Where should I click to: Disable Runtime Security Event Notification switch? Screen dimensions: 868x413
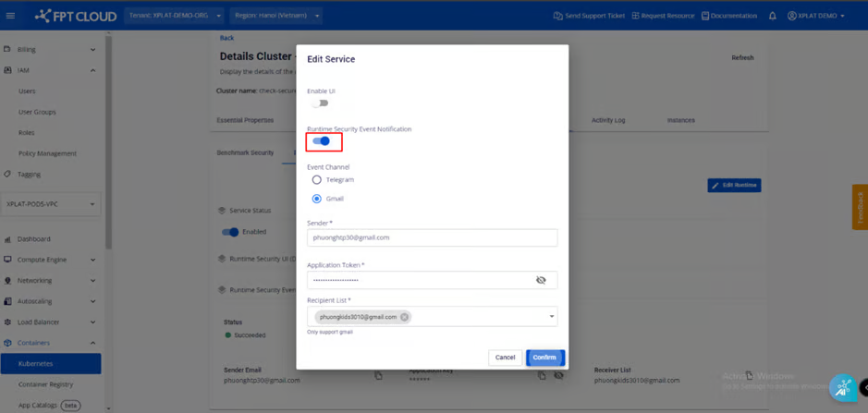click(x=322, y=141)
